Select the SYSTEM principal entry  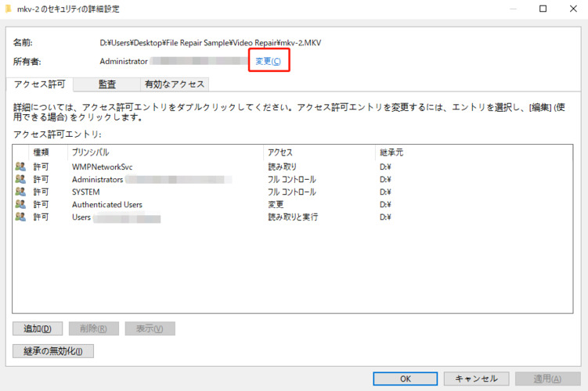pos(86,192)
